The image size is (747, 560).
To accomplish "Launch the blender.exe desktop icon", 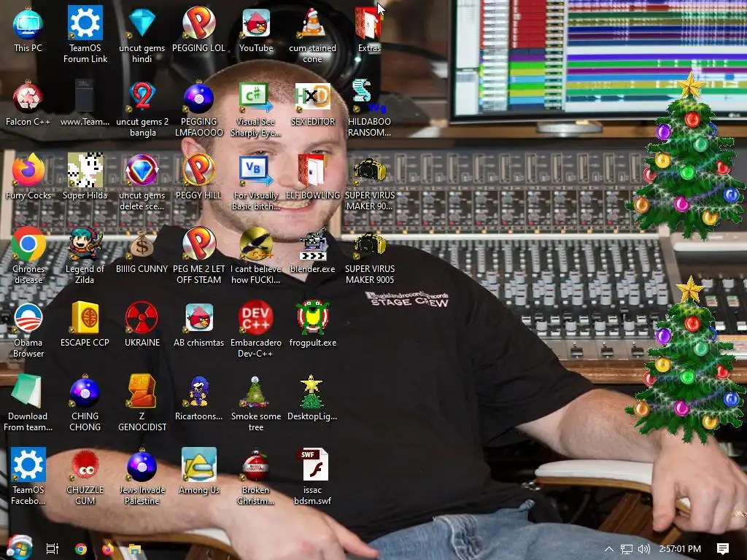I will click(x=312, y=244).
